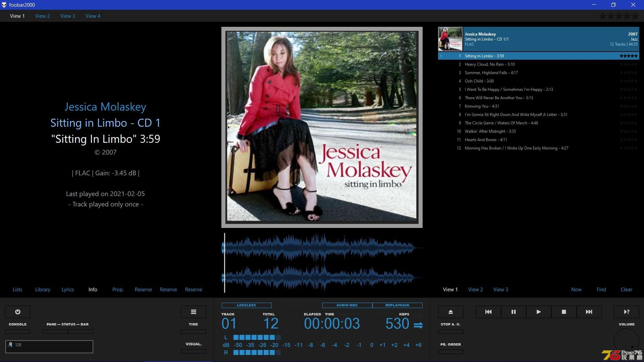644x362 pixels.
Task: Click the foobar2000 application icon in title bar
Action: tap(4, 5)
